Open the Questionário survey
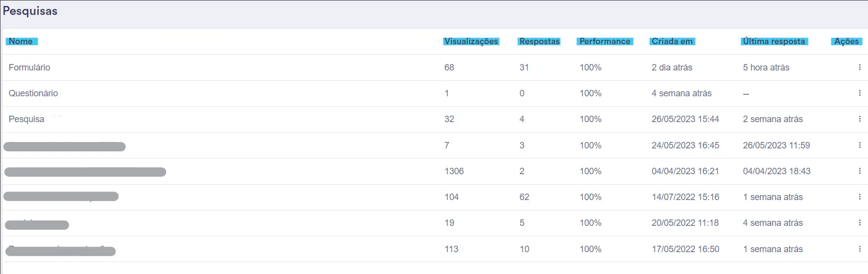868x274 pixels. coord(33,93)
